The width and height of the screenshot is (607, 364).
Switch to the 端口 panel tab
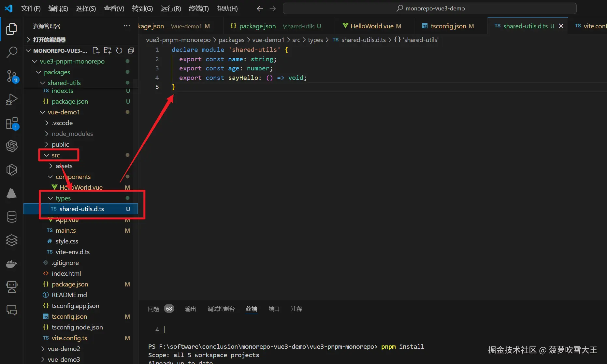click(274, 309)
